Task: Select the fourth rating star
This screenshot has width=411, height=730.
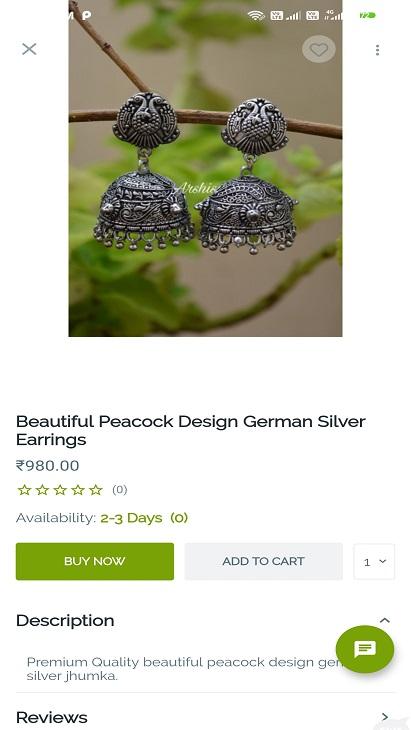Action: [78, 489]
